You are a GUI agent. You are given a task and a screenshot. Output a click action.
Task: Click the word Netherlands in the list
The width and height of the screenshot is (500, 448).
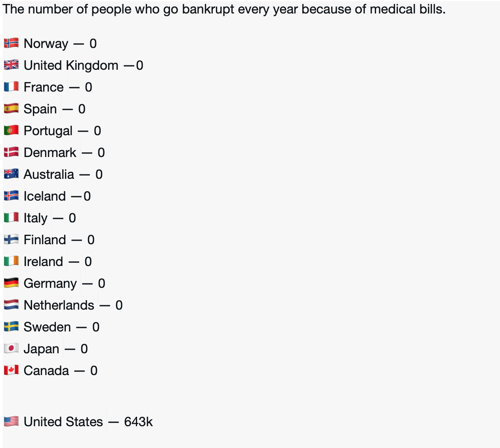pyautogui.click(x=59, y=305)
